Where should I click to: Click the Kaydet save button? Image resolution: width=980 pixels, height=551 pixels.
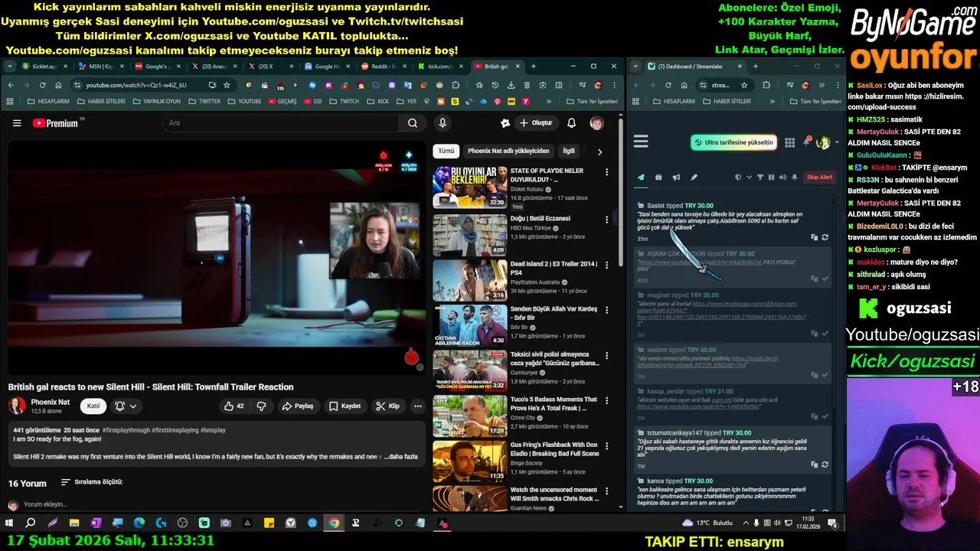coord(345,406)
